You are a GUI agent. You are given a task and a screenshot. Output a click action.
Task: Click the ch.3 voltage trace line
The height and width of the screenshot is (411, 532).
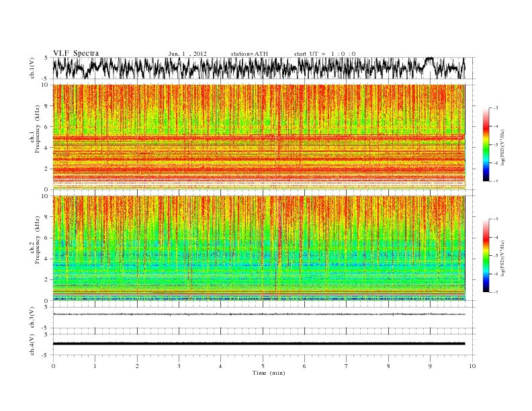259,314
